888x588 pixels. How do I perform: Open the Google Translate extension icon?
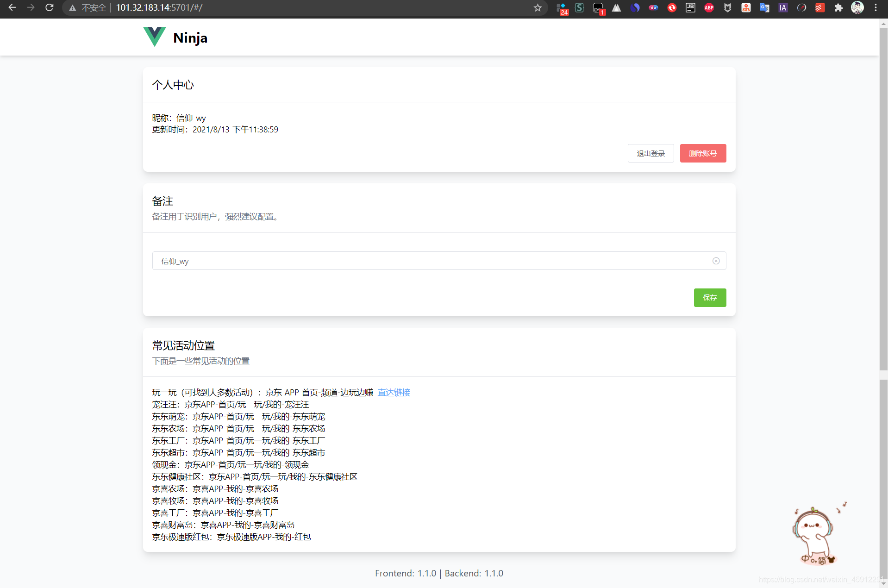coord(764,8)
